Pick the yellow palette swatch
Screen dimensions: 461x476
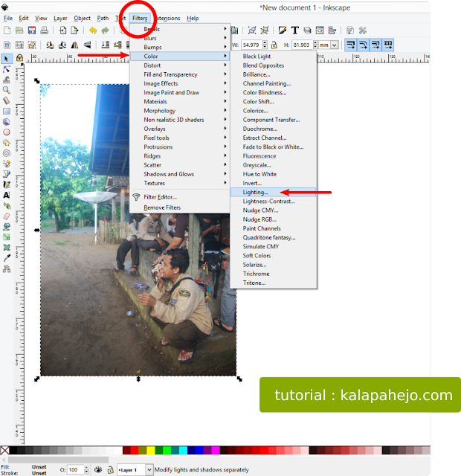pos(151,450)
